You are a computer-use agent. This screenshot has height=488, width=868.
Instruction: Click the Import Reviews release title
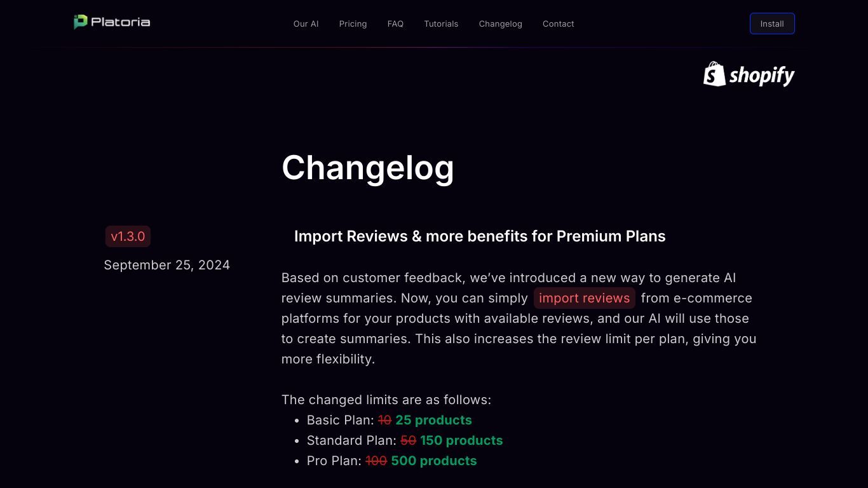click(x=480, y=236)
